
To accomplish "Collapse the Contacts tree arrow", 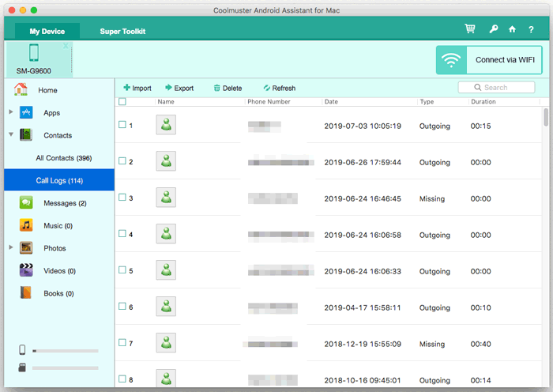I will tap(11, 134).
